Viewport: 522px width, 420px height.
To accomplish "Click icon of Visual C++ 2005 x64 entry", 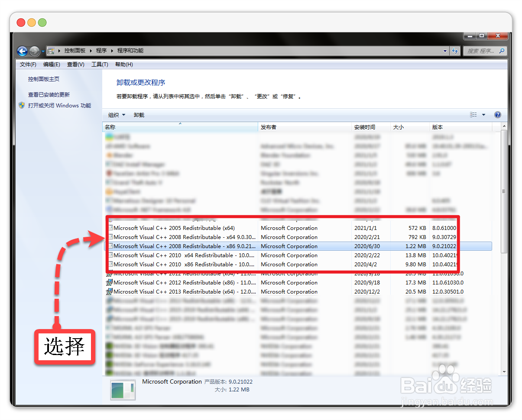I will coord(110,228).
